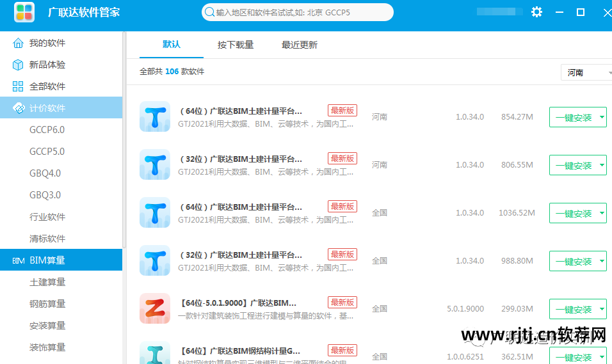Click the 106 software count text
This screenshot has height=364, width=612.
coord(172,72)
